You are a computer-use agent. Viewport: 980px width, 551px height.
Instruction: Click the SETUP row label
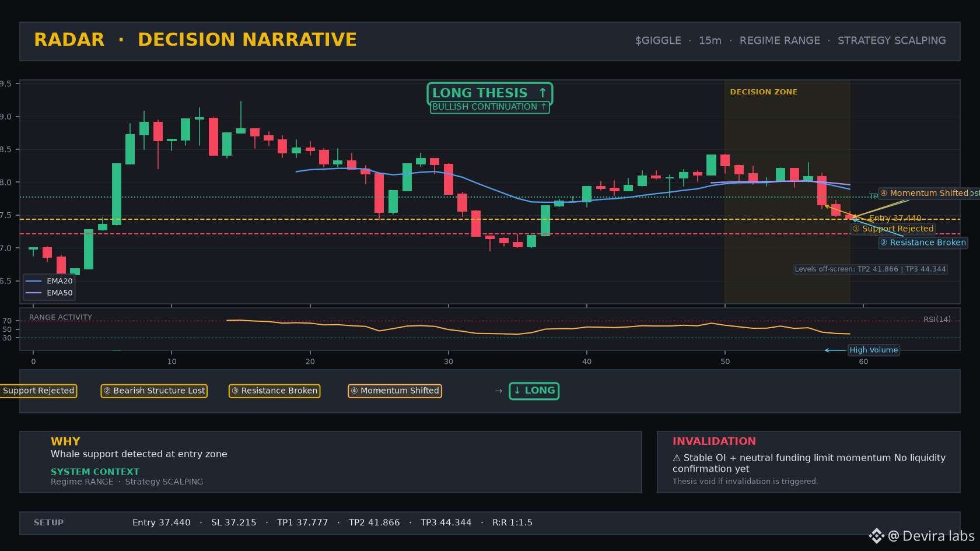click(48, 523)
